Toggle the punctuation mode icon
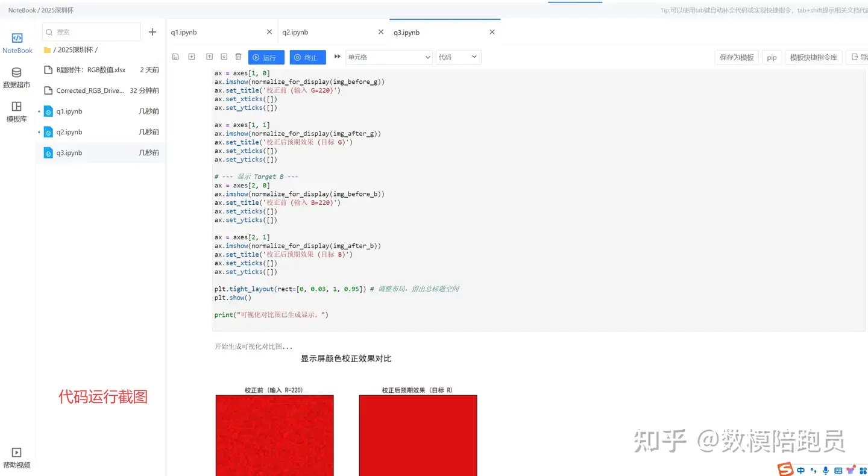This screenshot has width=868, height=476. point(814,470)
